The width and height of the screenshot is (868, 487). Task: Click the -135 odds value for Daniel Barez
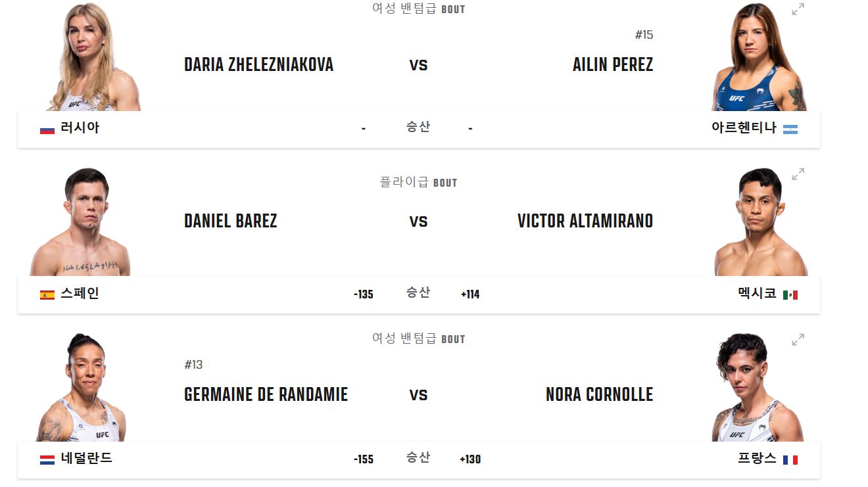tap(362, 295)
